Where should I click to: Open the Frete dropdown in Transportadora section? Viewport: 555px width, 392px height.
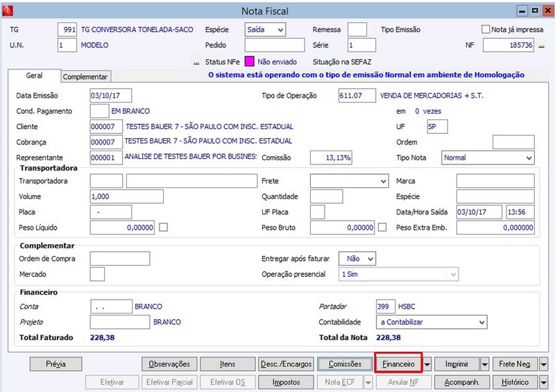(350, 181)
